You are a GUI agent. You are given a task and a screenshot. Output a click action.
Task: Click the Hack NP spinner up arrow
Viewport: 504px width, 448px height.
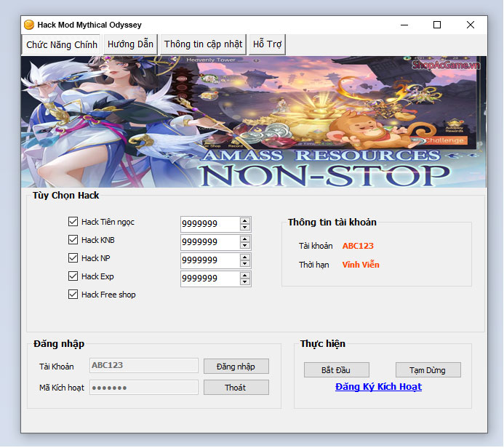point(245,257)
